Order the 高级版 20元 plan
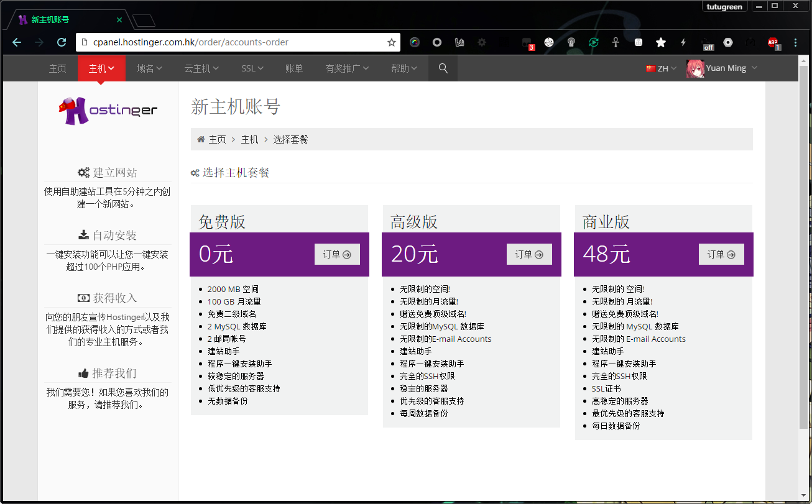 529,254
